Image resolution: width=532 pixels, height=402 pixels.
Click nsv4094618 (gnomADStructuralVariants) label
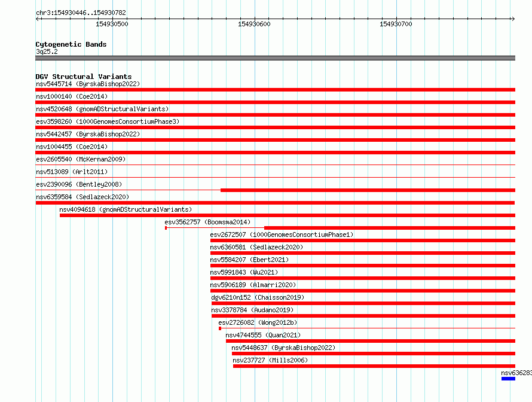click(x=126, y=209)
